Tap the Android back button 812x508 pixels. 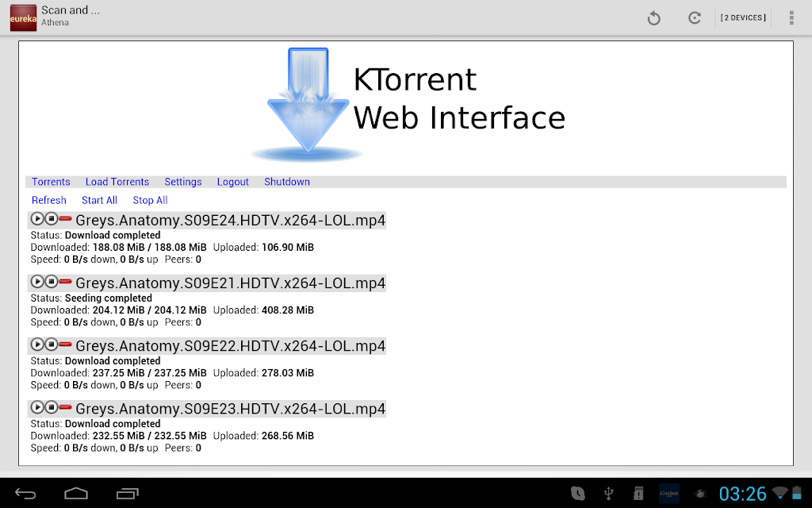coord(25,494)
